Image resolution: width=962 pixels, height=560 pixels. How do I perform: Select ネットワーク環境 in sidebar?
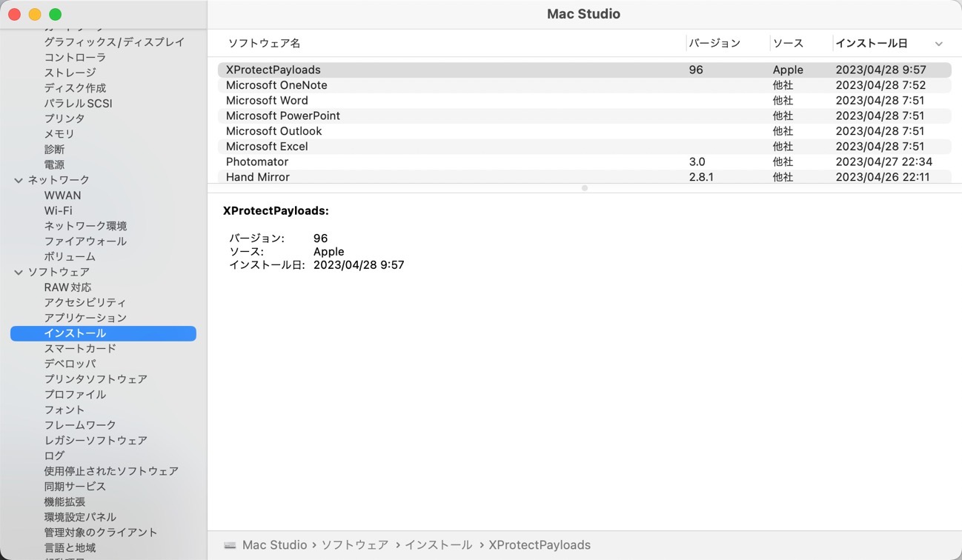tap(85, 226)
